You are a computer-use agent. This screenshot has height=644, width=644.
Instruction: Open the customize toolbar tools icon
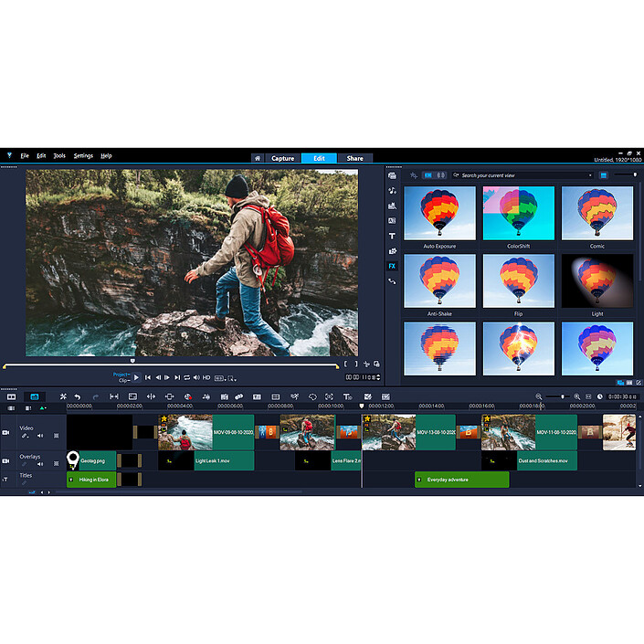tap(63, 396)
